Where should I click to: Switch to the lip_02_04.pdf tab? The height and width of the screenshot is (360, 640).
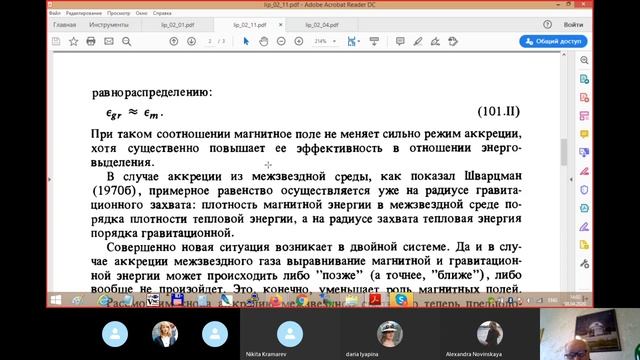[x=322, y=25]
